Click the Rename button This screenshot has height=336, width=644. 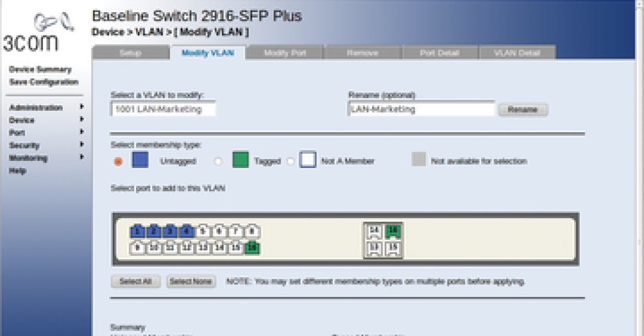523,110
